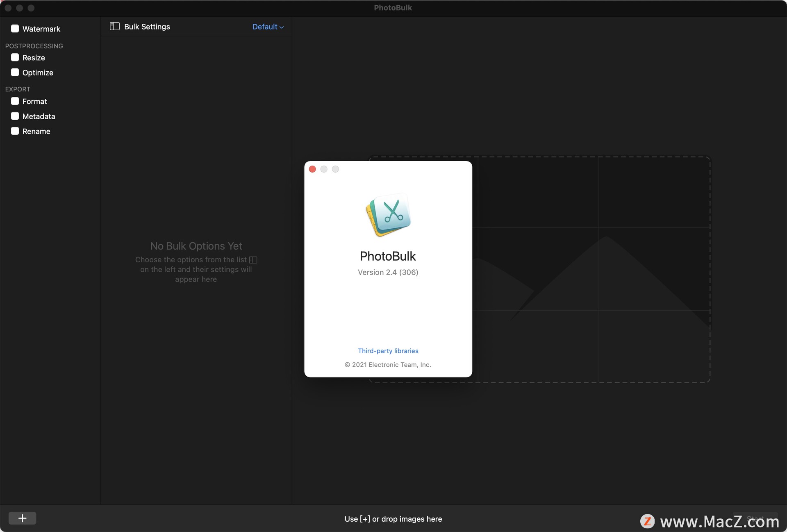Click the Bulk Settings heading label

pyautogui.click(x=147, y=27)
